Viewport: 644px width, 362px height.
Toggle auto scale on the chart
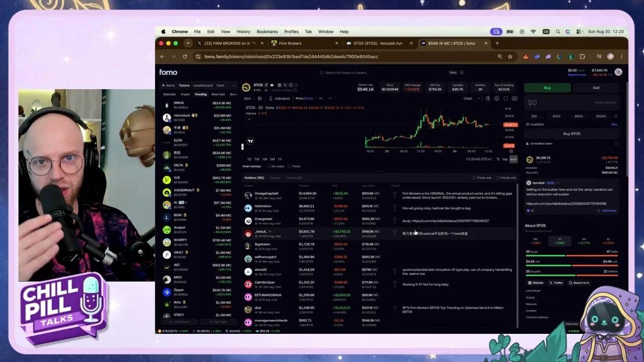513,159
